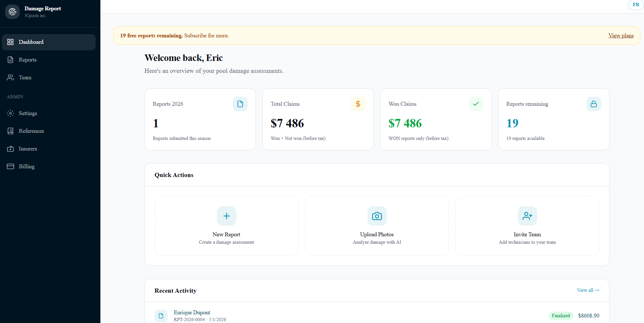Open the Insurers page
This screenshot has width=644, height=323.
coord(49,149)
